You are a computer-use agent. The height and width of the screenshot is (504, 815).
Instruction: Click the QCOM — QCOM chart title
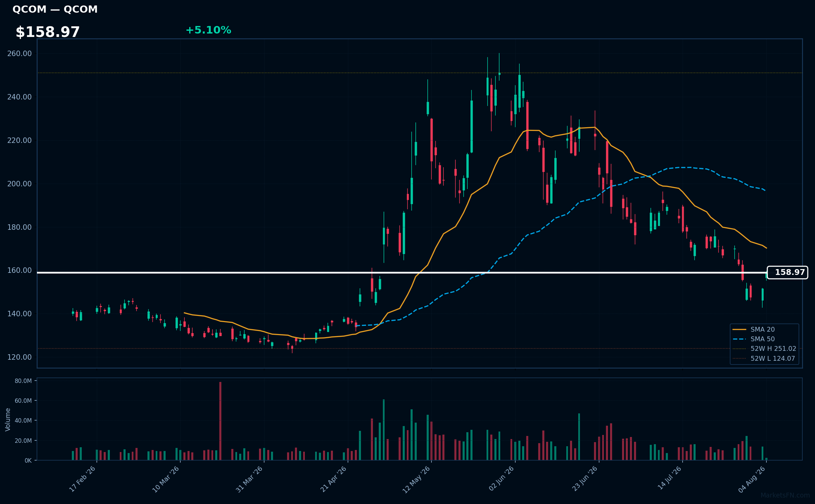pos(55,9)
